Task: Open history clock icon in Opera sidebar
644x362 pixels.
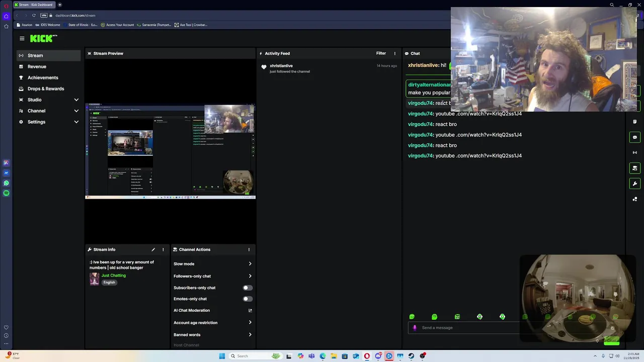Action: 6,335
